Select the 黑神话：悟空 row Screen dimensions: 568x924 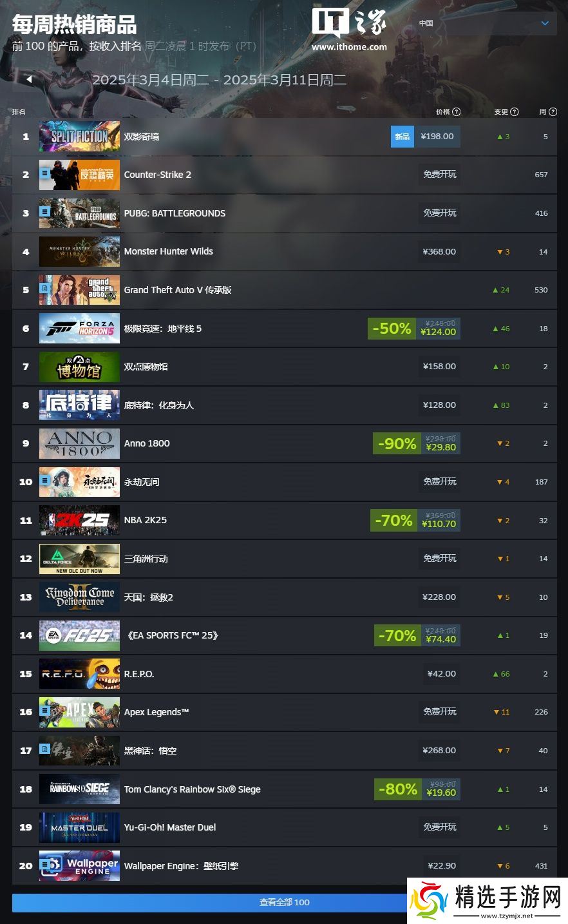click(x=284, y=751)
